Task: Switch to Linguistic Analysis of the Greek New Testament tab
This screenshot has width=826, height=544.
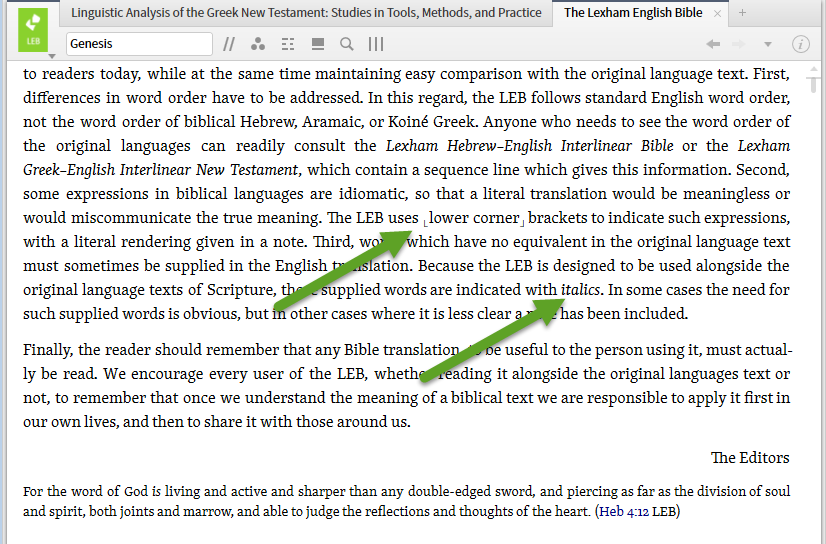Action: point(306,13)
